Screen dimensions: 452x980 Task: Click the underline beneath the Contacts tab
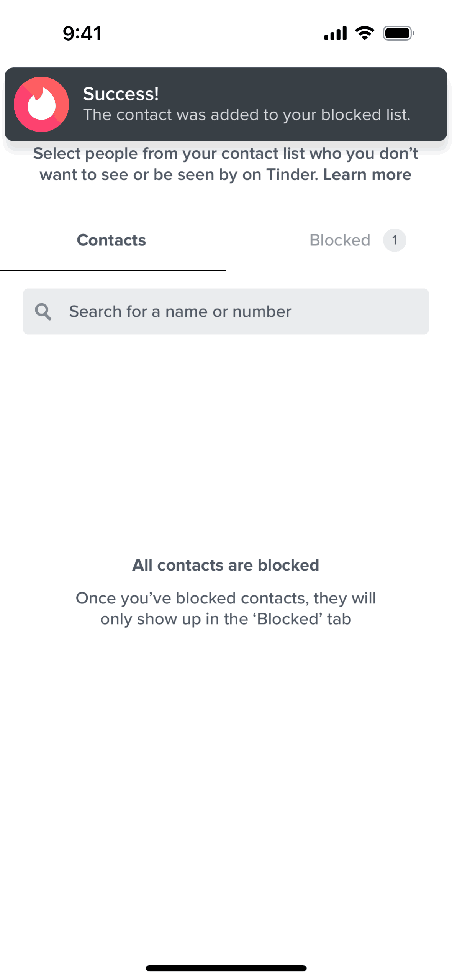(113, 270)
